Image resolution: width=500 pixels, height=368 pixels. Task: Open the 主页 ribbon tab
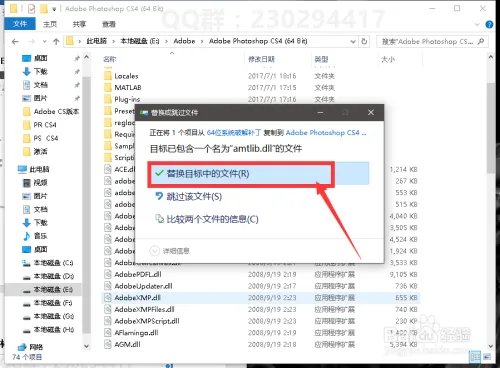click(x=50, y=24)
